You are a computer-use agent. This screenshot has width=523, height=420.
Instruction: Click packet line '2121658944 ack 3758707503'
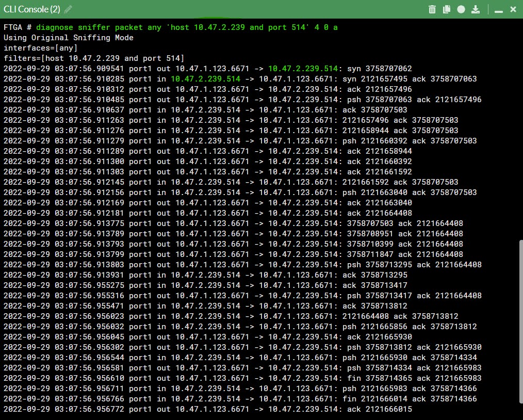[231, 131]
